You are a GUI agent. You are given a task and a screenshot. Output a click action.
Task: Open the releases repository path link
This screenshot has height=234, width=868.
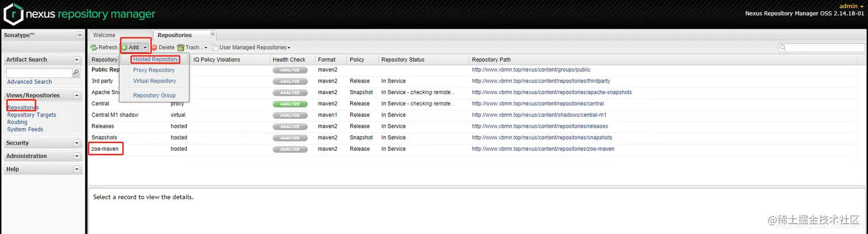540,126
